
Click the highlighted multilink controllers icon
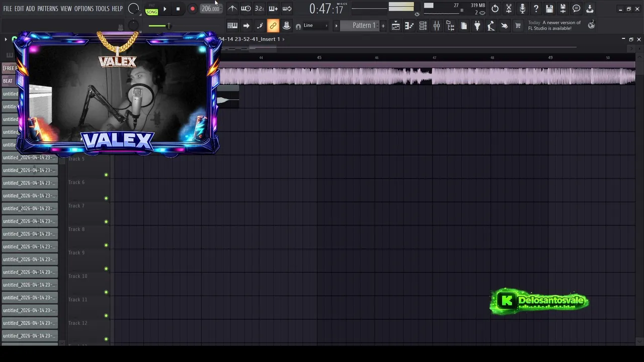coord(273,26)
